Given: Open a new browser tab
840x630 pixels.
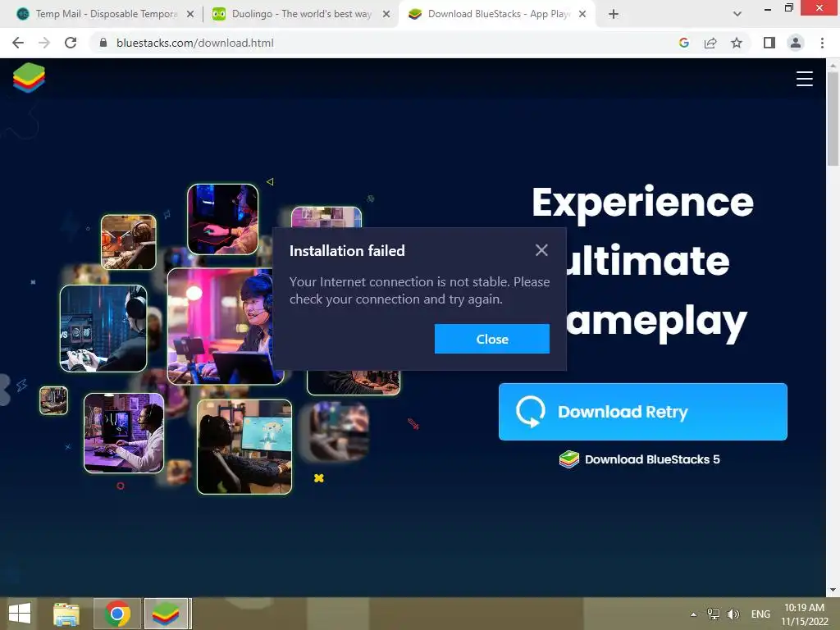Looking at the screenshot, I should (x=614, y=15).
